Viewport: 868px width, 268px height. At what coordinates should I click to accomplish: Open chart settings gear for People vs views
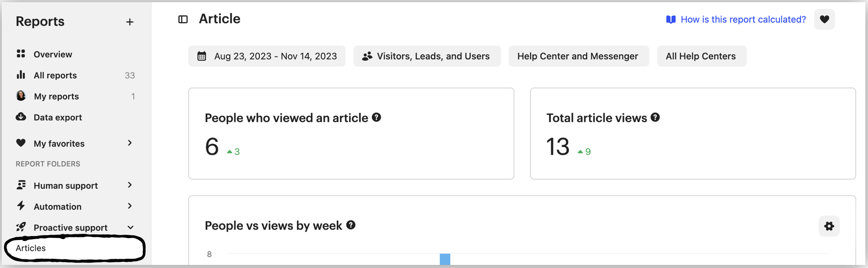(x=829, y=226)
